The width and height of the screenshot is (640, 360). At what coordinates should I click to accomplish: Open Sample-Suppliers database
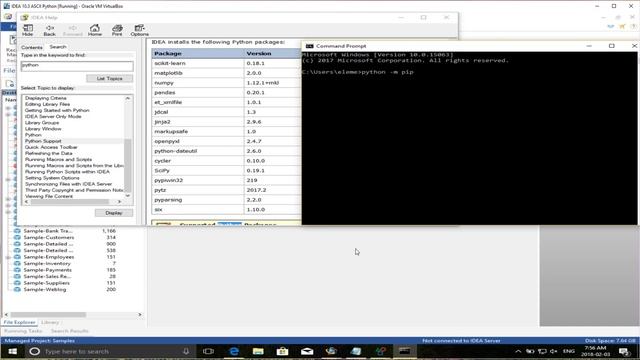pyautogui.click(x=47, y=283)
